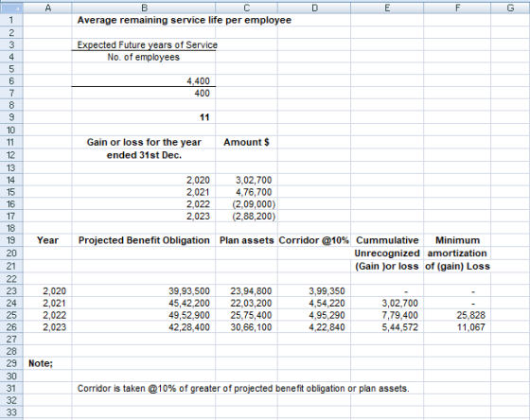Click title 'Average remaining service life per employee'

(185, 20)
